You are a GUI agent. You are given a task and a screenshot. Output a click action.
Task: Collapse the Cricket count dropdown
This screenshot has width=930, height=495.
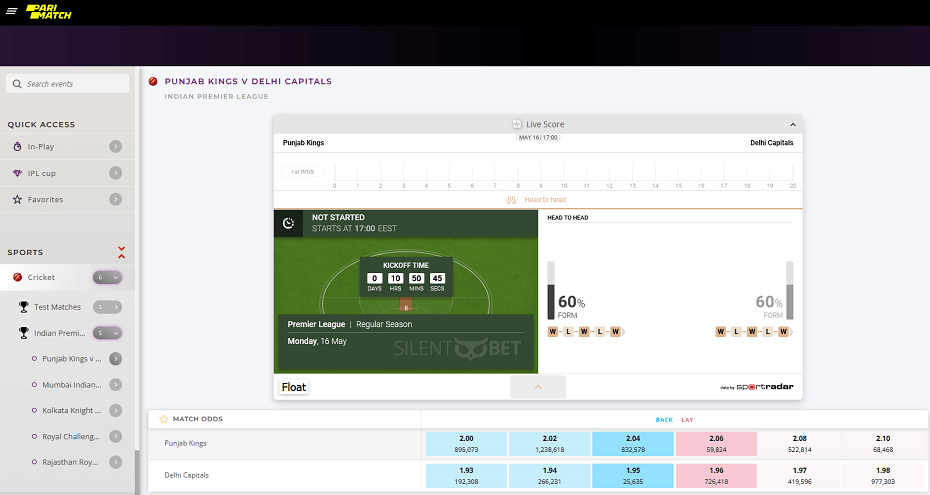click(107, 277)
